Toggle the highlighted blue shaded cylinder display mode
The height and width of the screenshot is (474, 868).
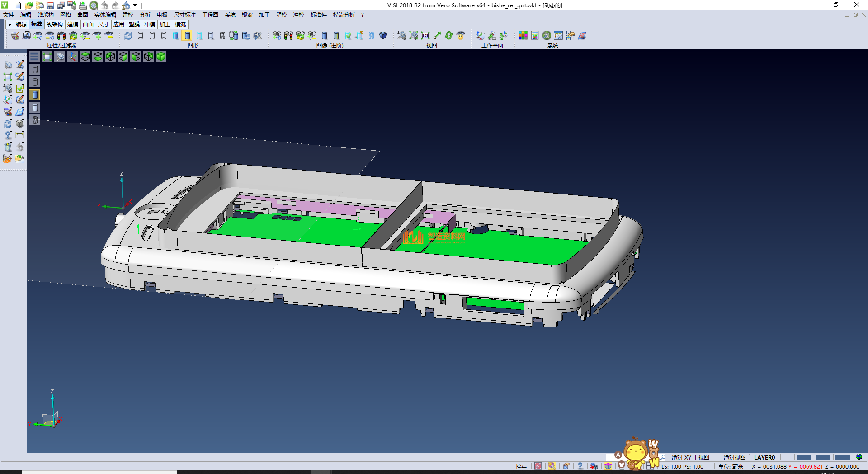pos(187,36)
